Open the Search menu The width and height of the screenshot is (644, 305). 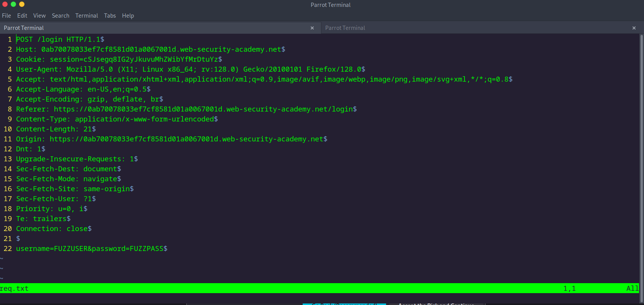60,16
